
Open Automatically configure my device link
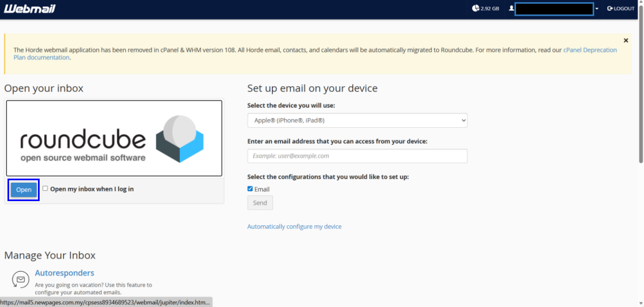coord(294,227)
